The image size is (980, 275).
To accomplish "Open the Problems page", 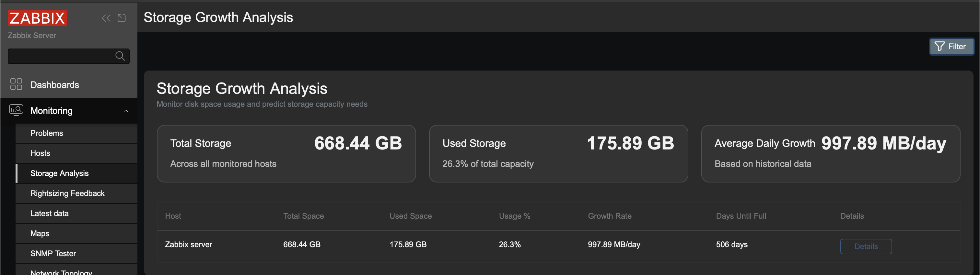I will pos(46,133).
